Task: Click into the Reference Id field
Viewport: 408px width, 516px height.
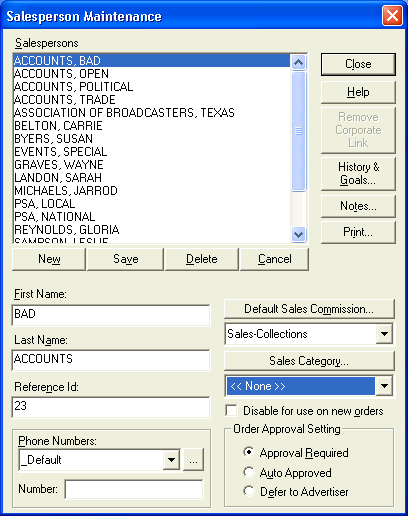Action: (x=111, y=407)
